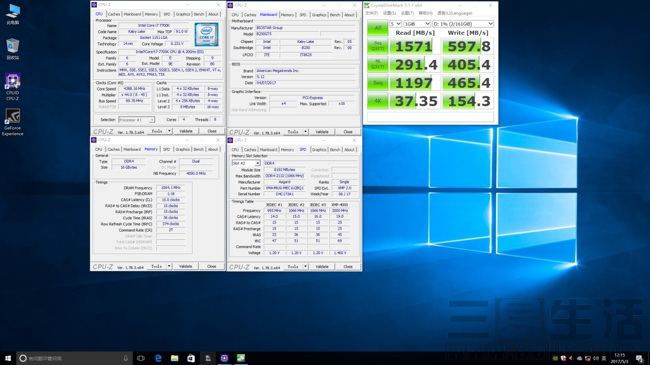Open the 1GiB test size dropdown
This screenshot has height=365, width=650.
pos(417,24)
